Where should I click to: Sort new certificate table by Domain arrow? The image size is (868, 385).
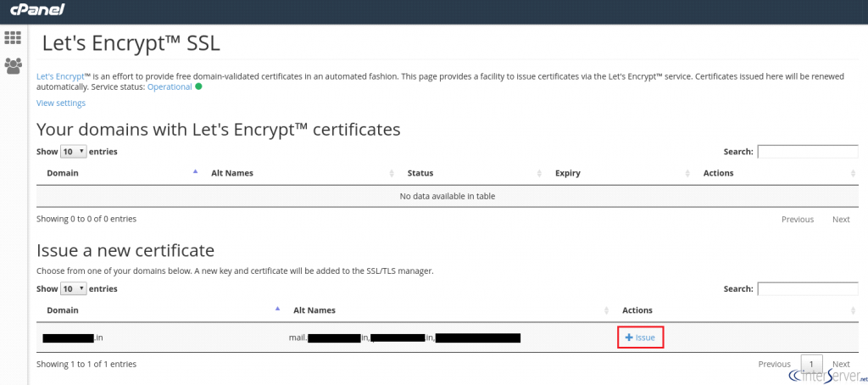(277, 309)
